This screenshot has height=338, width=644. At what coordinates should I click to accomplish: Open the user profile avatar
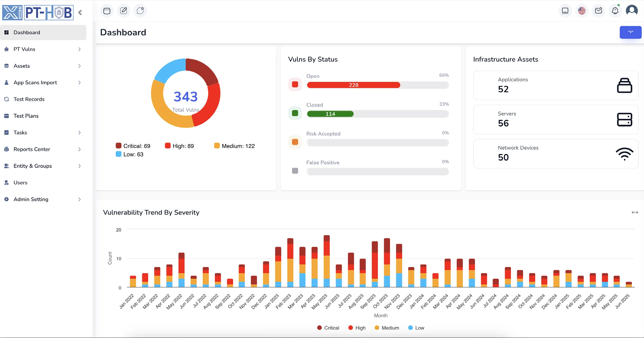click(632, 10)
